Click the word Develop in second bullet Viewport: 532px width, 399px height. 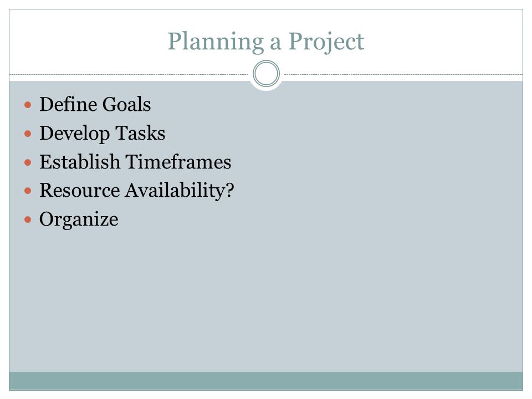[75, 134]
